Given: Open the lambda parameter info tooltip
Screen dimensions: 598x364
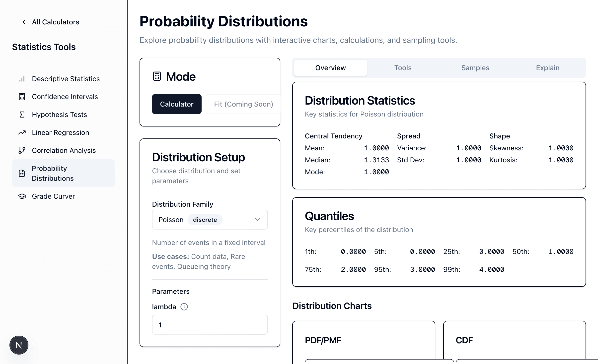Looking at the screenshot, I should coord(184,307).
